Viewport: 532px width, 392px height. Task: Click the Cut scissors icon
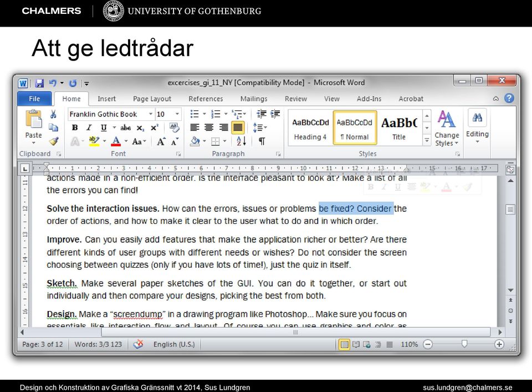[53, 114]
